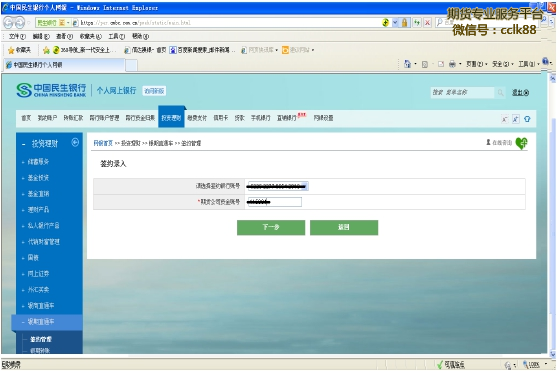Open the address bar history dropdown arrow
This screenshot has height=371, width=557.
395,23
